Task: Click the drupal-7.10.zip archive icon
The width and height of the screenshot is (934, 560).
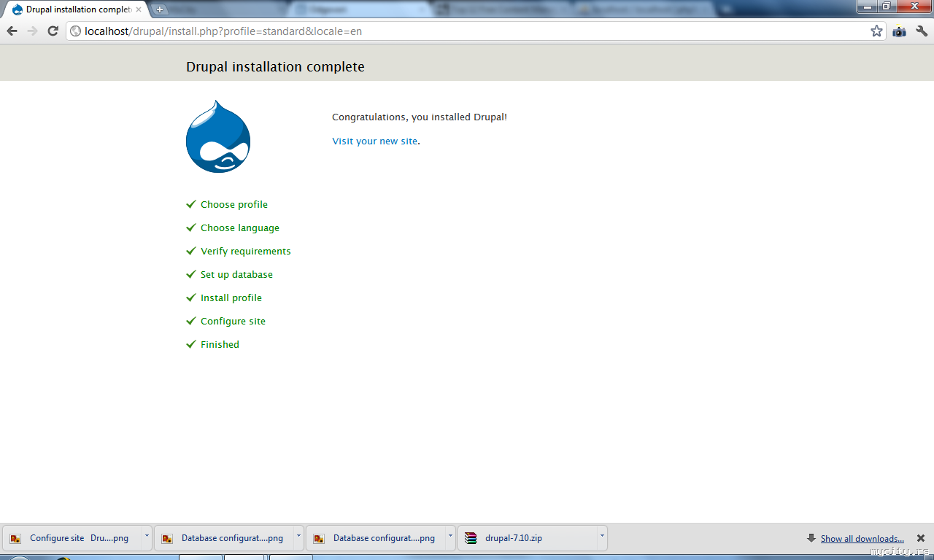Action: [x=471, y=538]
